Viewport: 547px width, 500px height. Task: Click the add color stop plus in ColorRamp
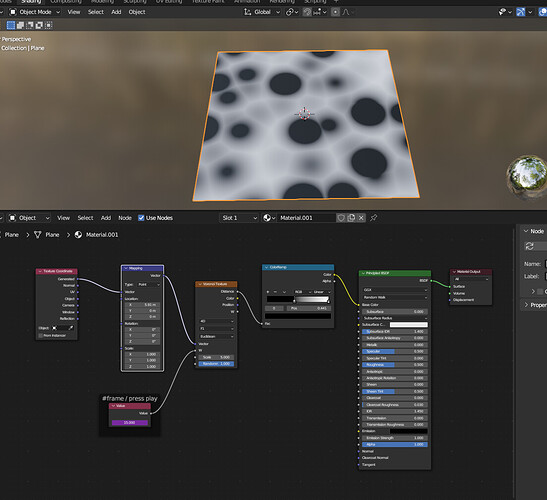pos(268,292)
